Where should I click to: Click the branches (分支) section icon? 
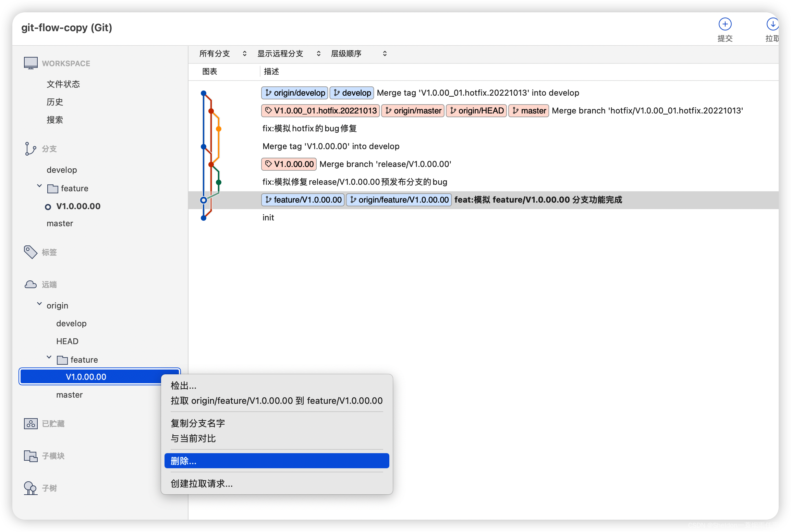tap(31, 149)
